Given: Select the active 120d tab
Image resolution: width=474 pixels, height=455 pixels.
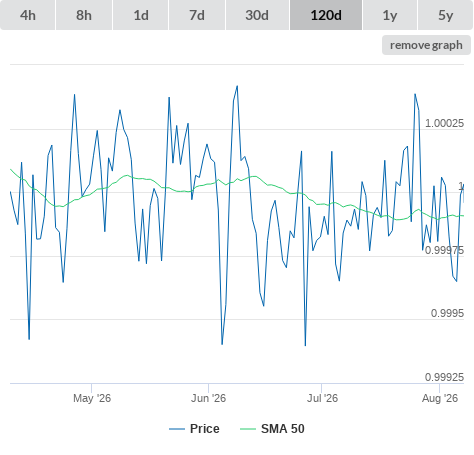Looking at the screenshot, I should point(326,15).
